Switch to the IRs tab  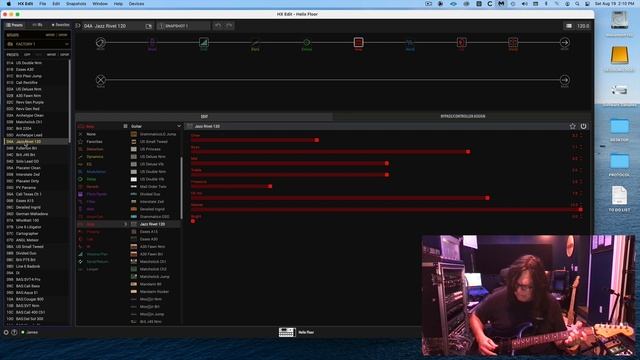coord(37,25)
